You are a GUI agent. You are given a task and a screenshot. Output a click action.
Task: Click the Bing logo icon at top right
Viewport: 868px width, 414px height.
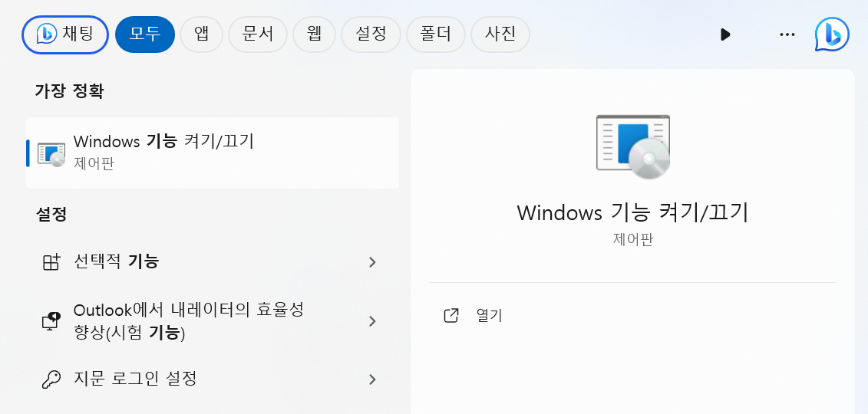click(x=832, y=34)
